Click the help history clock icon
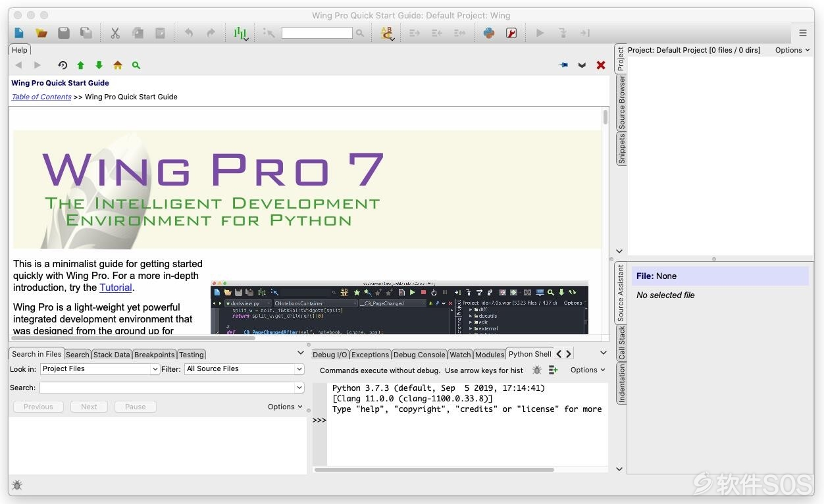Screen dimensions: 824x504 pos(63,65)
